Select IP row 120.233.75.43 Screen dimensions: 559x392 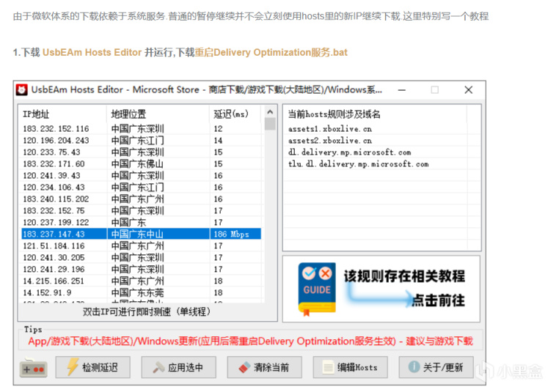coord(141,152)
